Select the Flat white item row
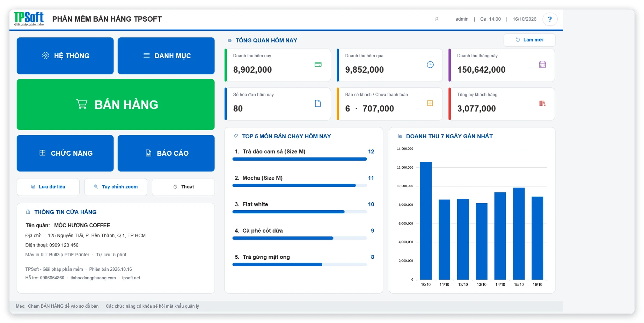644x323 pixels. point(303,207)
